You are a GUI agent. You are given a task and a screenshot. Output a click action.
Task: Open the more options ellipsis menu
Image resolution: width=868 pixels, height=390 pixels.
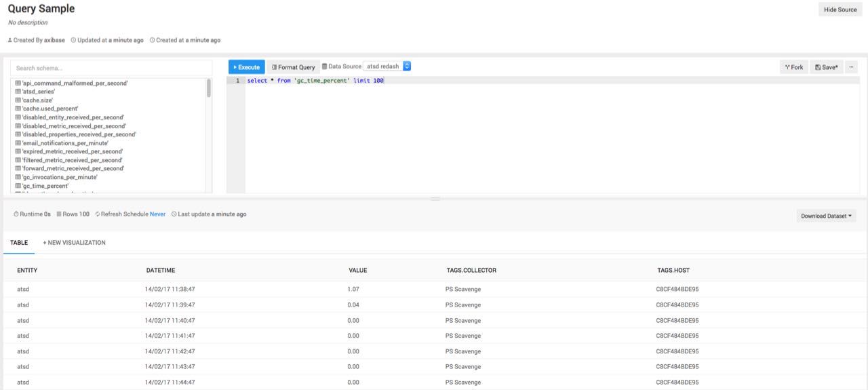[851, 67]
